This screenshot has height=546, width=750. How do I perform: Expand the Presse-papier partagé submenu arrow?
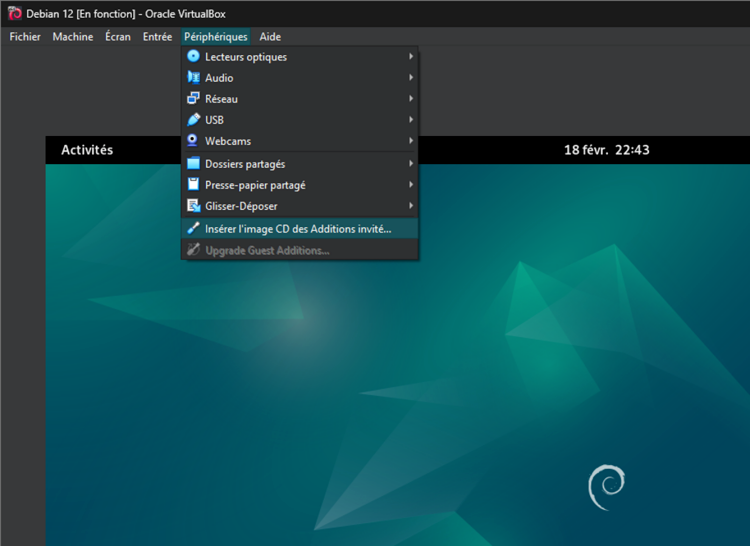tap(411, 185)
